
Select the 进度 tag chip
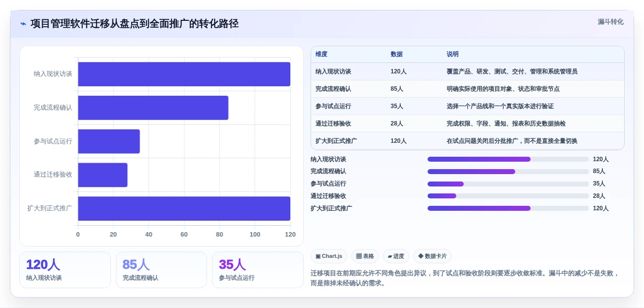(396, 256)
